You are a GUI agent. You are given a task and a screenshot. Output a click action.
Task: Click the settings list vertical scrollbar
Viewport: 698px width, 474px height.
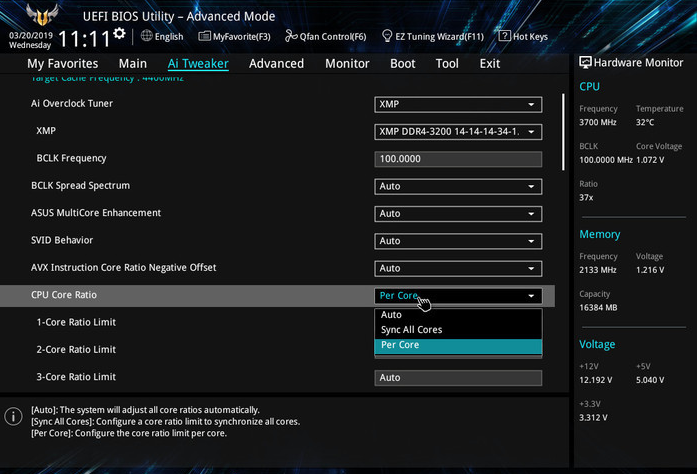563,133
